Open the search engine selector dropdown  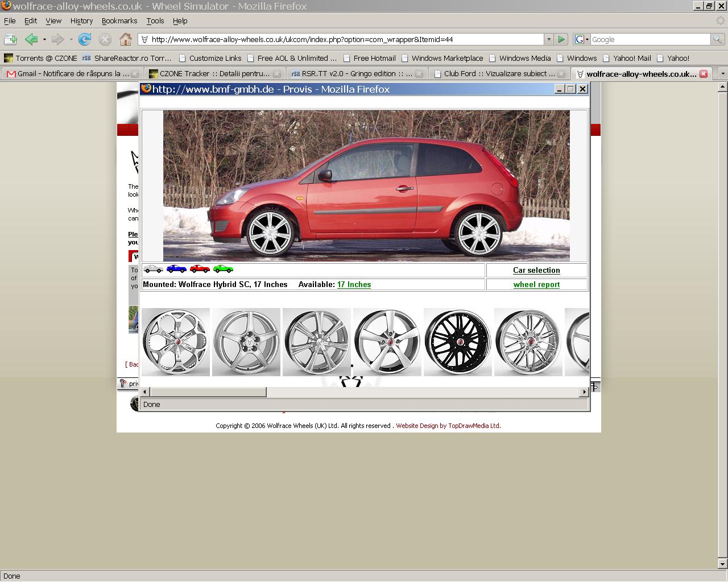pos(582,39)
